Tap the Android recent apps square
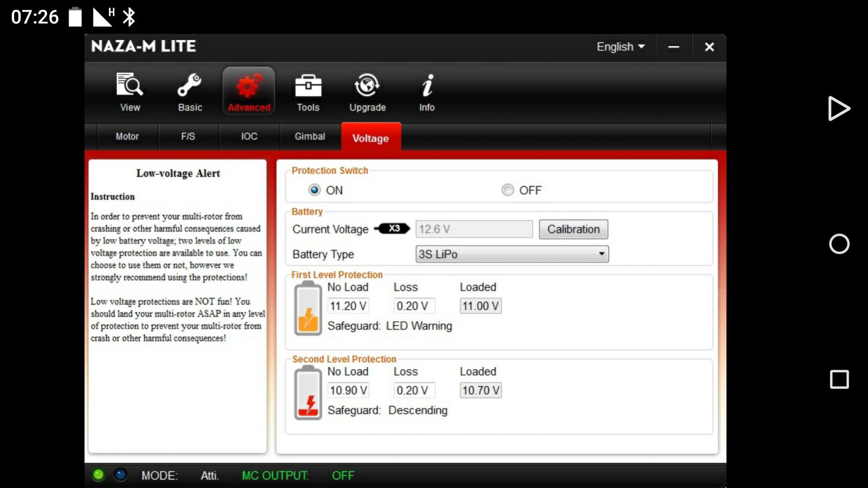 tap(839, 379)
